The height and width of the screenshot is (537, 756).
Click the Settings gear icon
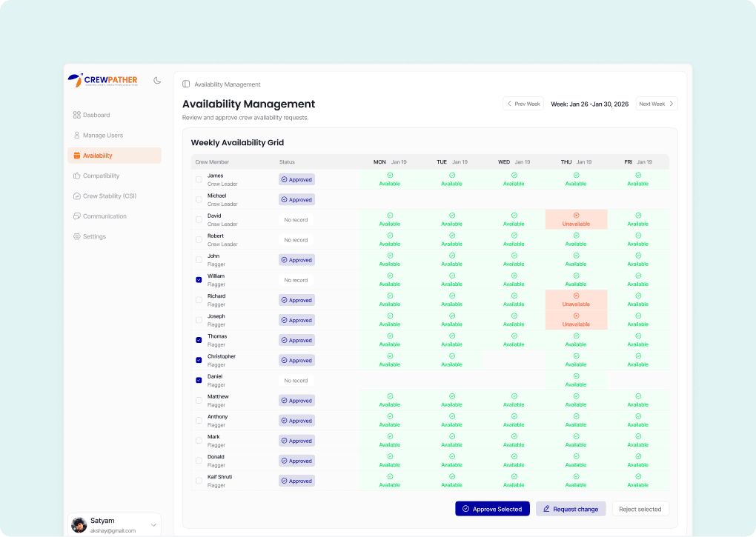click(77, 237)
